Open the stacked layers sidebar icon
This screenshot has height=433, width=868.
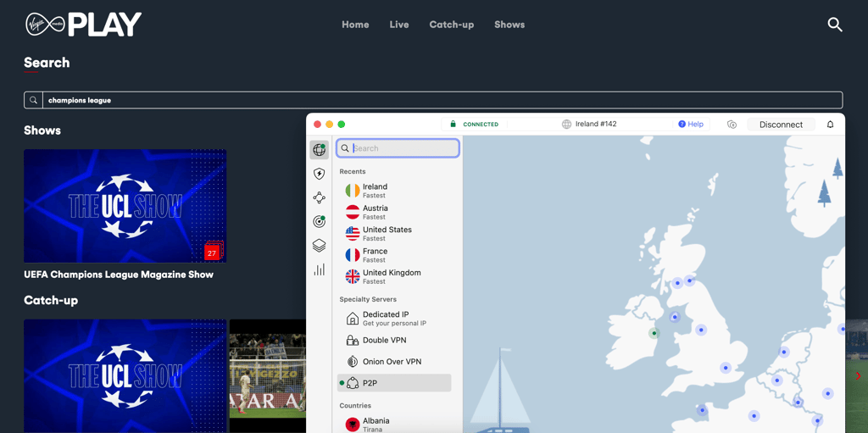coord(319,245)
